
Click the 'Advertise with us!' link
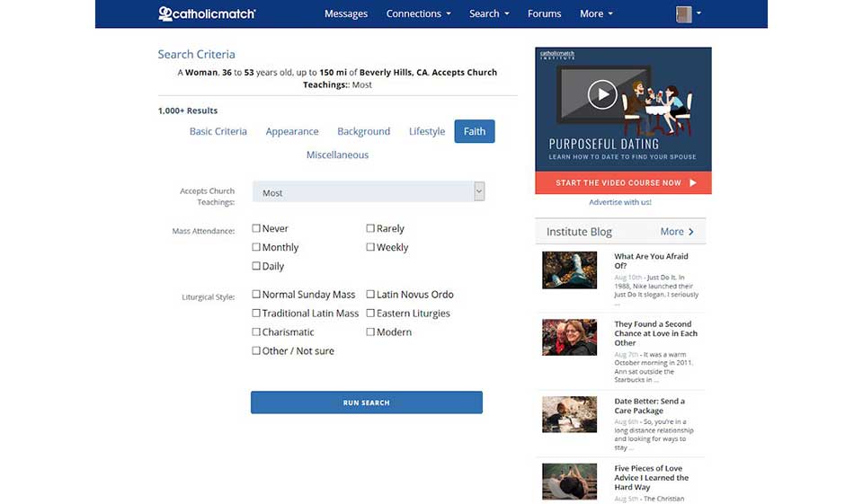620,202
